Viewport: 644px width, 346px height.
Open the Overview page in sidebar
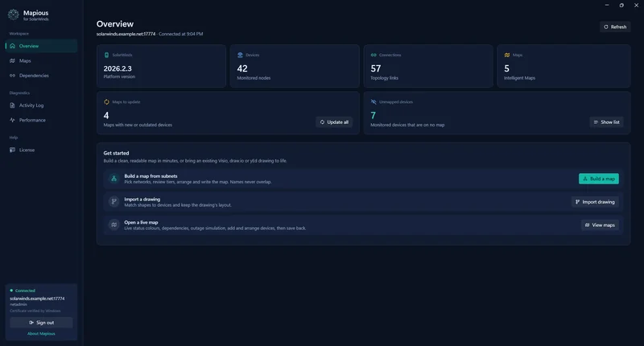coord(41,46)
